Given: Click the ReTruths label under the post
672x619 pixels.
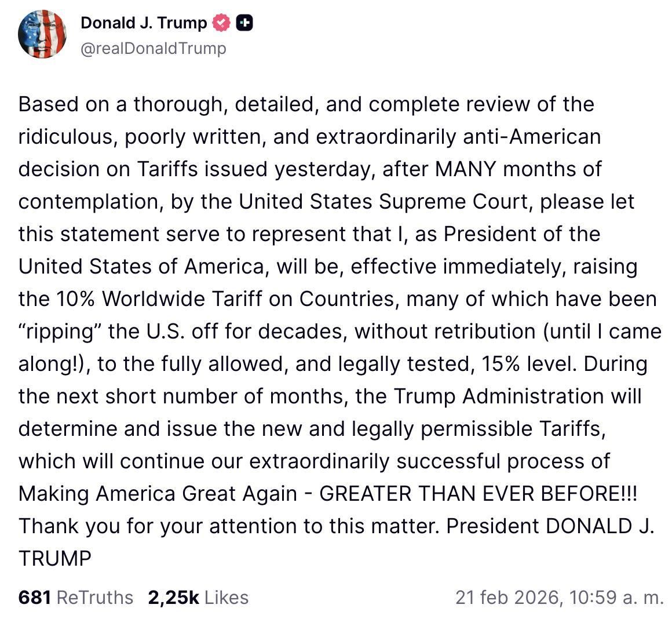Looking at the screenshot, I should 96,598.
